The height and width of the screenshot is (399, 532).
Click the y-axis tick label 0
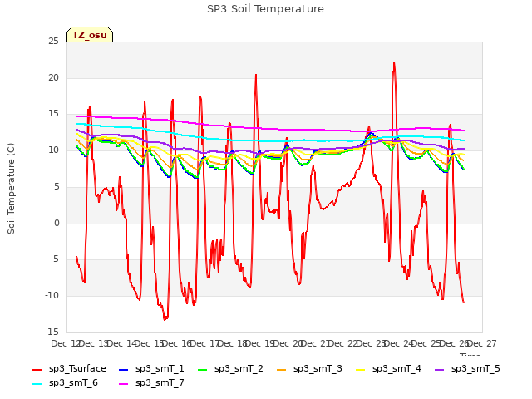(x=57, y=223)
